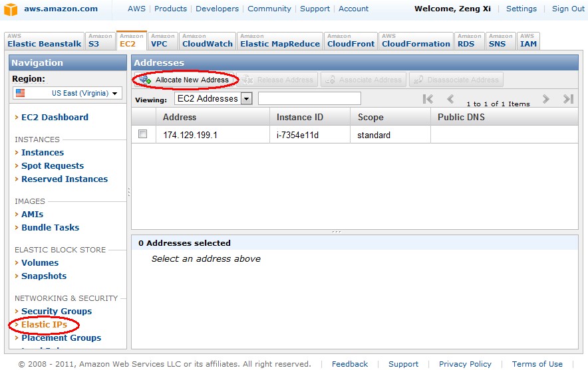Screen dimensions: 588x370
Task: Click the Release Address button
Action: (x=277, y=80)
